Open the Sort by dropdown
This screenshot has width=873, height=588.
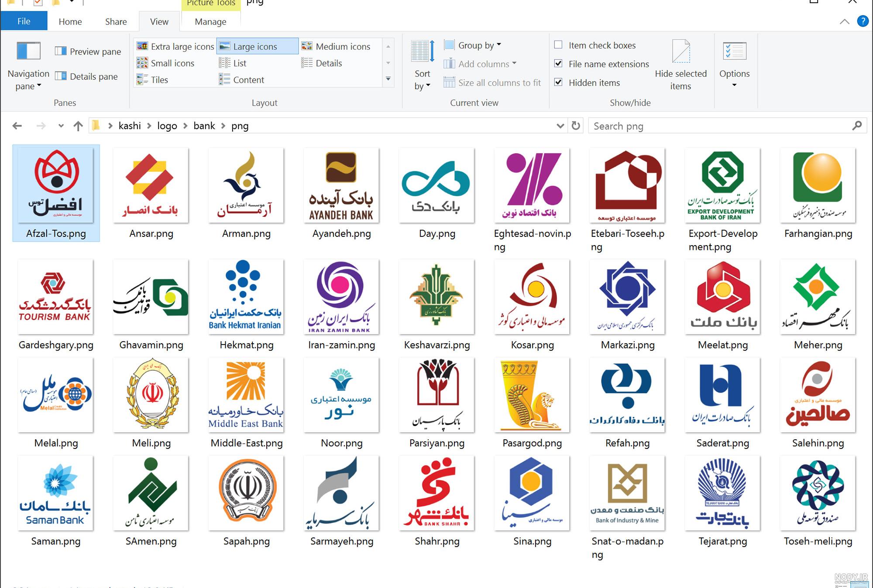pyautogui.click(x=422, y=65)
